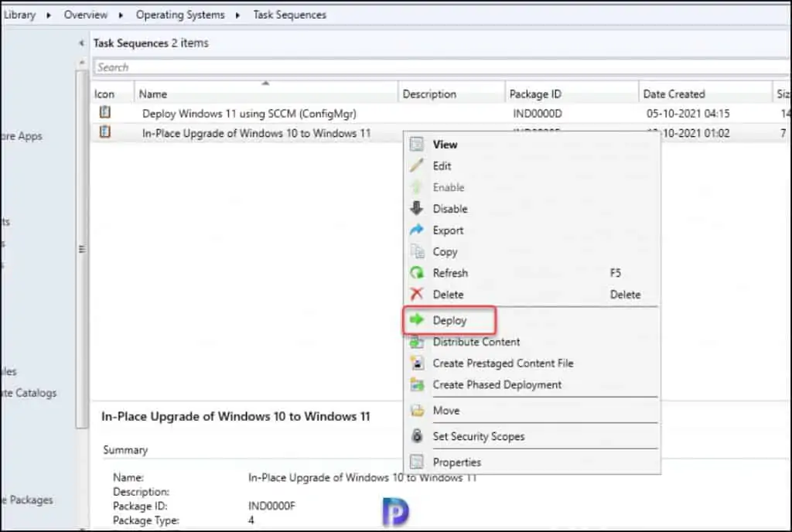Select Create Phased Deployment
Viewport: 792px width, 532px height.
pyautogui.click(x=532, y=384)
